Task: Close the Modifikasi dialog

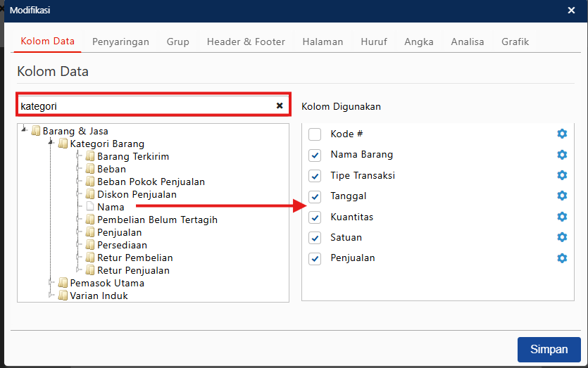Action: tap(571, 11)
